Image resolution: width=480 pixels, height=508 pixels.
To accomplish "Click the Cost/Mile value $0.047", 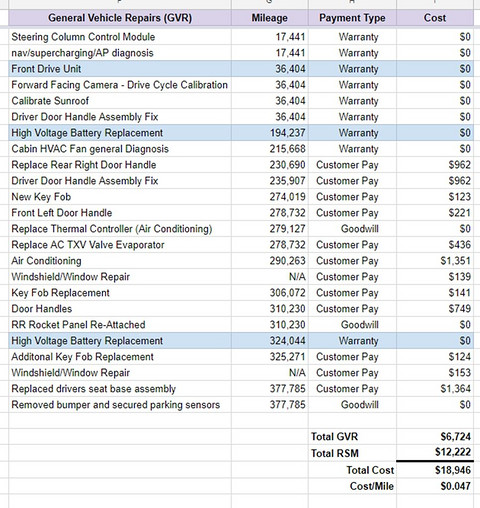I will click(x=435, y=486).
